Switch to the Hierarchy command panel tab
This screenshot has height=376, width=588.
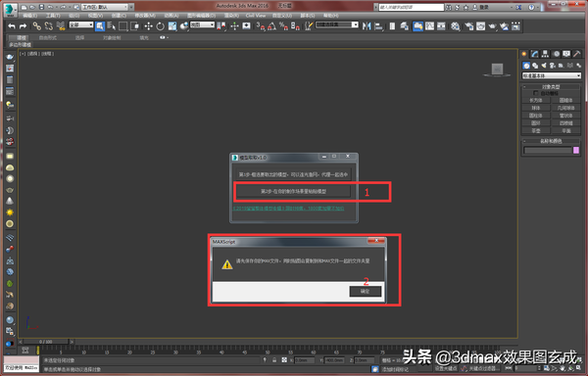pos(545,54)
